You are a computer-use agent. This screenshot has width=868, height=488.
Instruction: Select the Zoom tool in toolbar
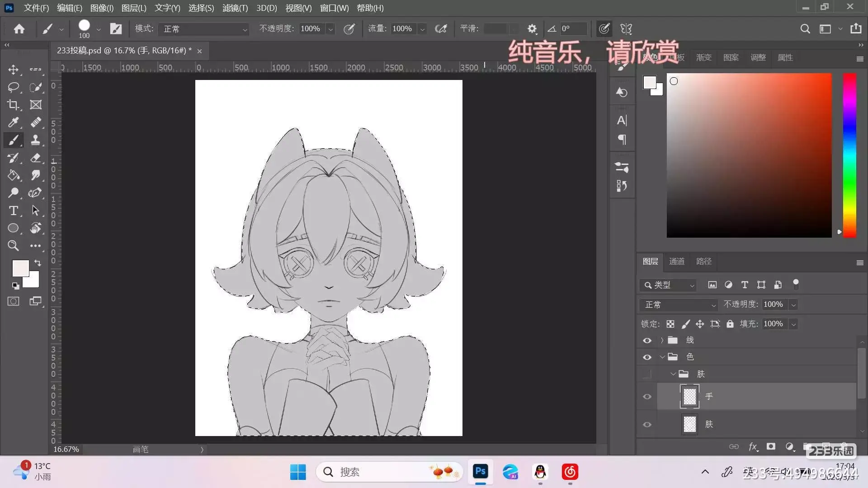(13, 246)
